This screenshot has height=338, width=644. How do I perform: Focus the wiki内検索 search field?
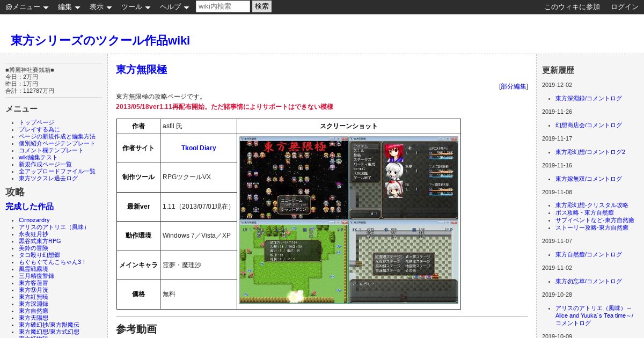(x=223, y=6)
